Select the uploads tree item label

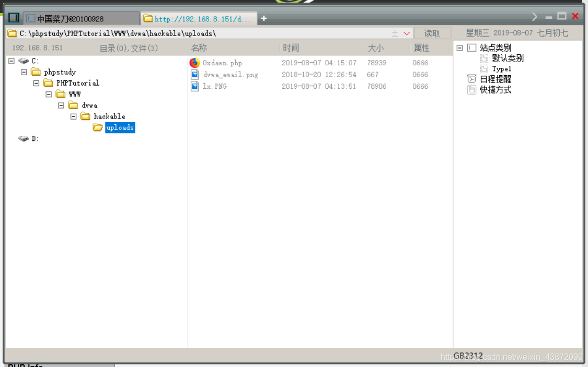pos(120,128)
